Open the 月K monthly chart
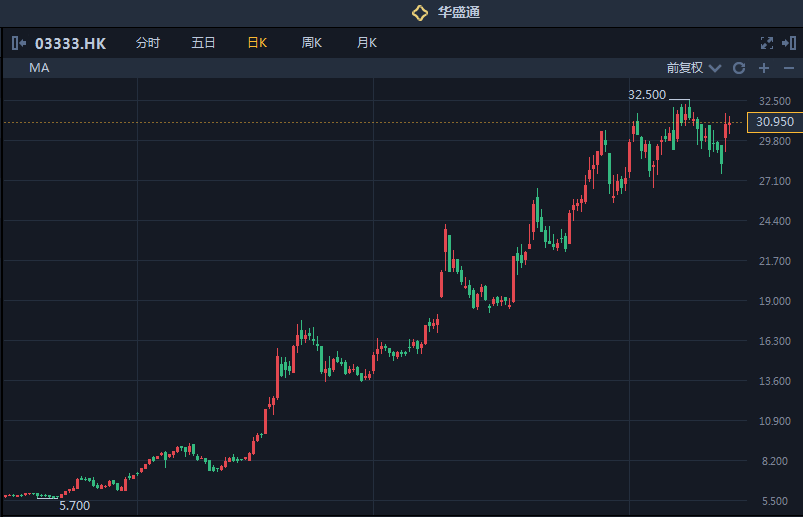 pos(366,43)
